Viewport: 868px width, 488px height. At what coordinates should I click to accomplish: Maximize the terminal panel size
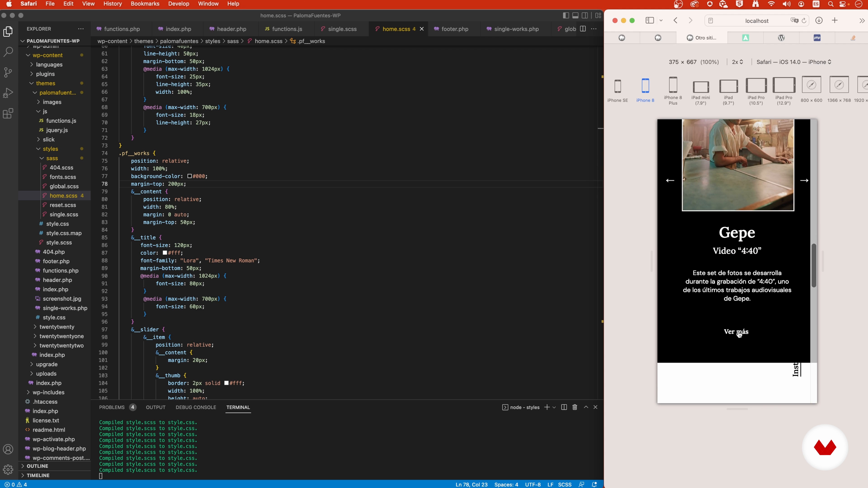click(586, 407)
